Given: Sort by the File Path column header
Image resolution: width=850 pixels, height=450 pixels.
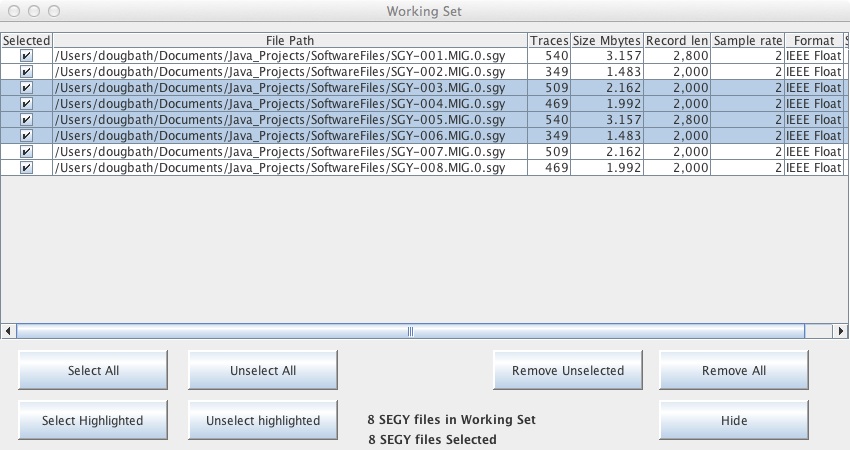Looking at the screenshot, I should tap(289, 40).
